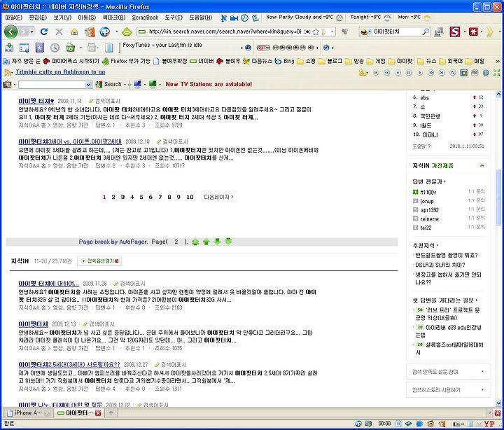This screenshot has height=430, width=504.
Task: Open the TV toolbar combo box dropdown
Action: pyautogui.click(x=89, y=85)
